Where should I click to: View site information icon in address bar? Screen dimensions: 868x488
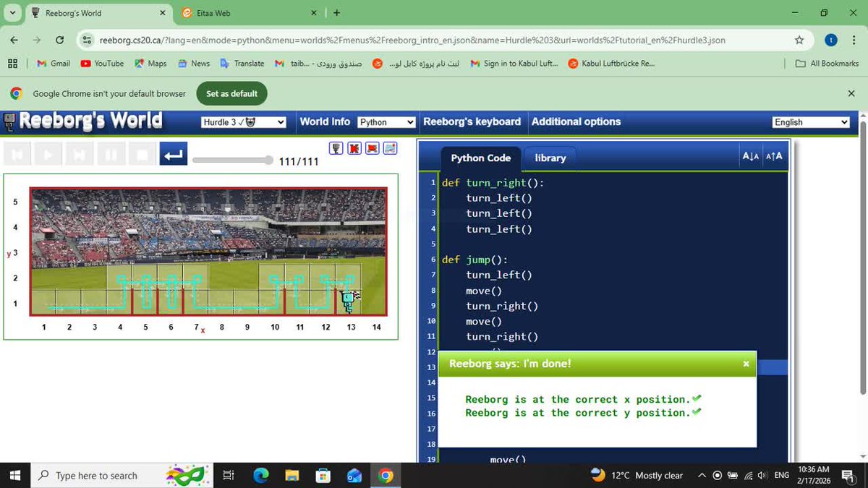coord(88,40)
